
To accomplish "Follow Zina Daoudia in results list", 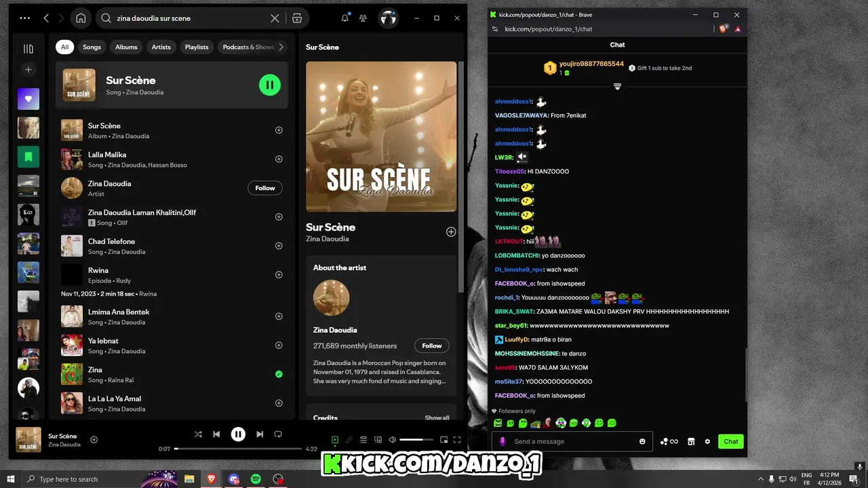I will click(x=265, y=188).
